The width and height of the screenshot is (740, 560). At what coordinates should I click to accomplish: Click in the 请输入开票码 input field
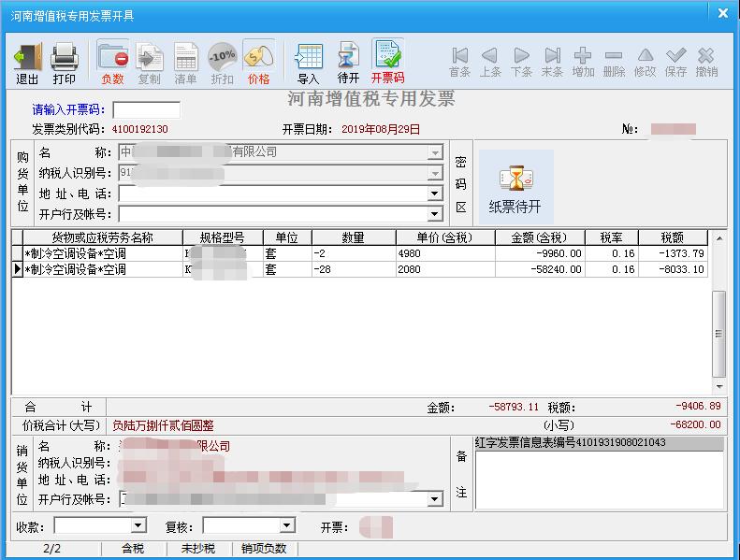pos(146,110)
